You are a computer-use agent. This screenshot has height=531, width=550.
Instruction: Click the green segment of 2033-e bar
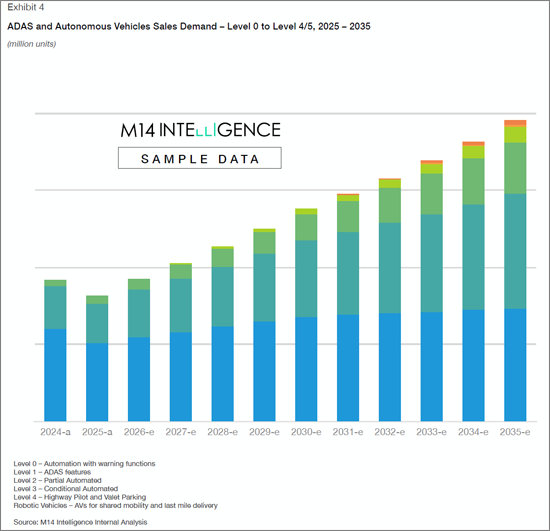[x=431, y=194]
